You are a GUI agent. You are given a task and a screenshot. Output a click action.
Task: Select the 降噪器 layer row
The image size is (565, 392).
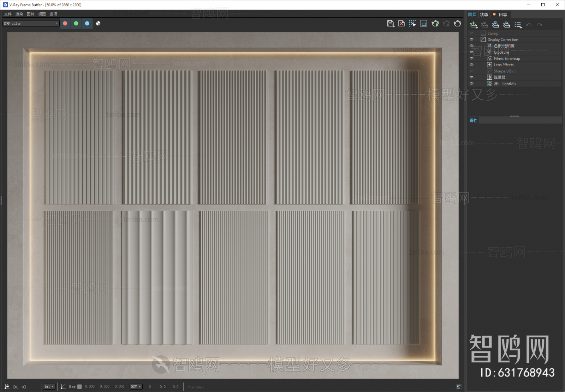(x=514, y=77)
